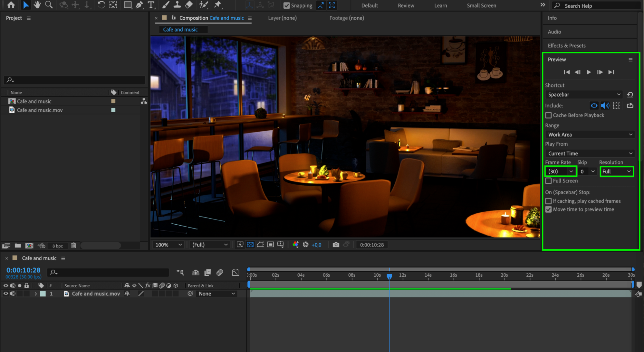Image resolution: width=644 pixels, height=352 pixels.
Task: Hide video for Cafe and music.mov layer
Action: tap(6, 294)
